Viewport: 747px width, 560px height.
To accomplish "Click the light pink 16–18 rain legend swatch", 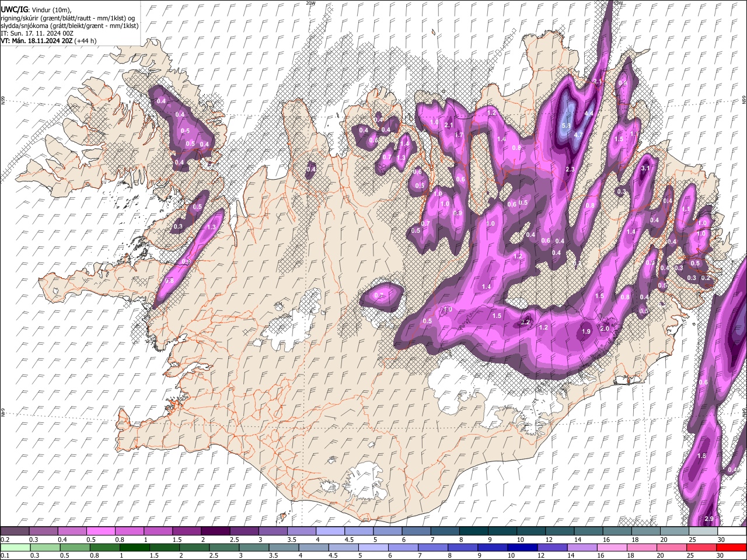I will point(612,547).
